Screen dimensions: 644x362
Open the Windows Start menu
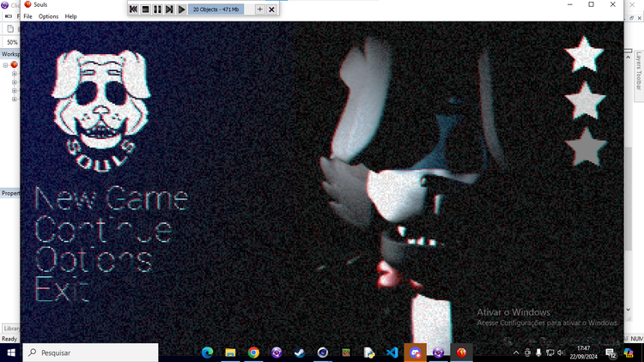point(11,353)
